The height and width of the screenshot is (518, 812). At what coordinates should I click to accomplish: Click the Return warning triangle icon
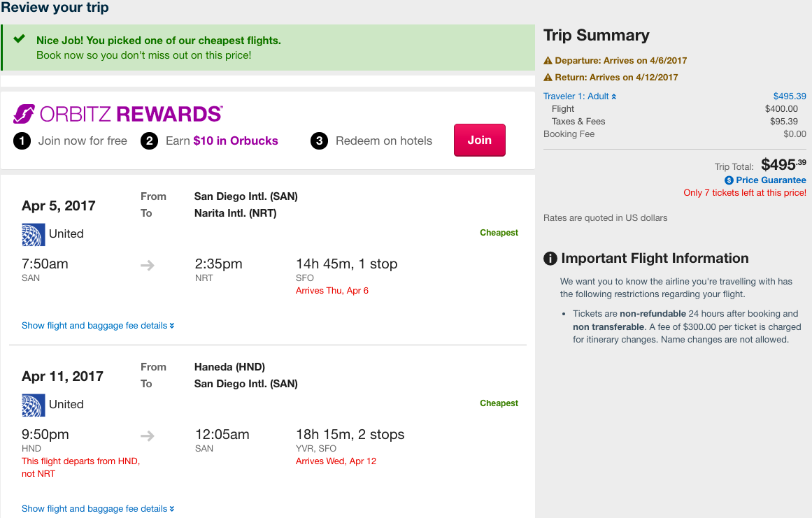[548, 77]
